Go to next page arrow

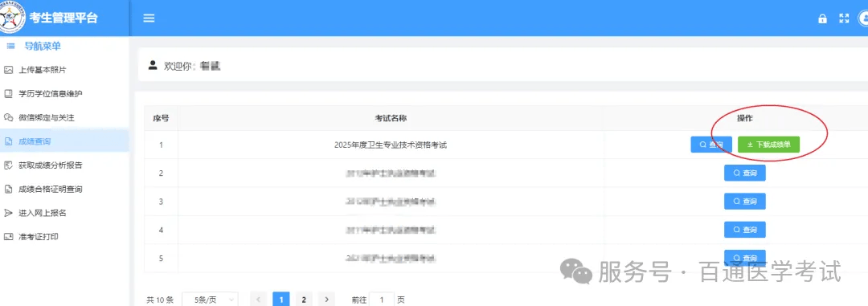pyautogui.click(x=326, y=300)
